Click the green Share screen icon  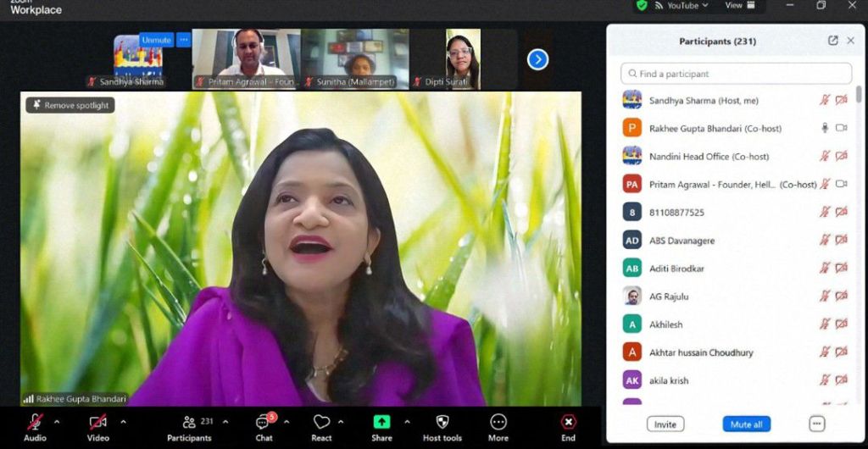click(381, 422)
